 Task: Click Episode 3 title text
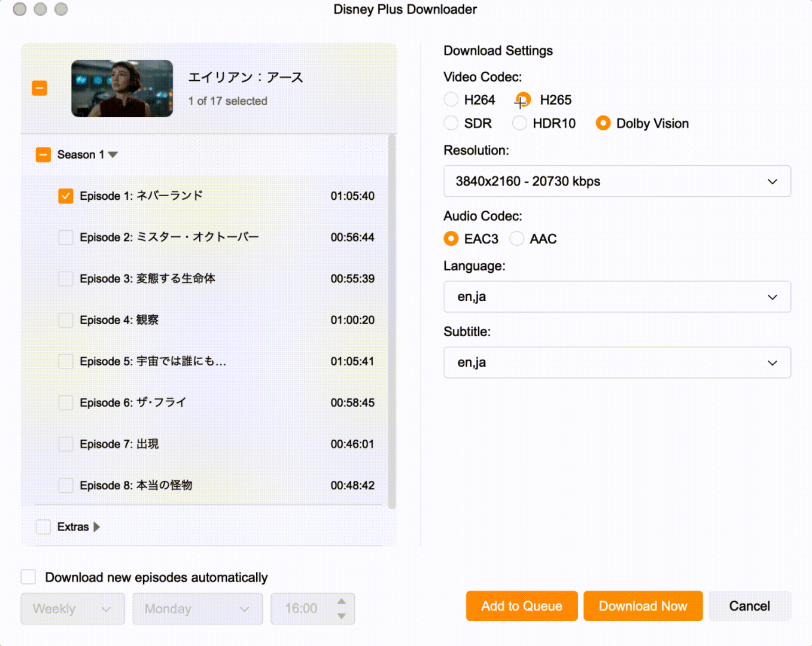[148, 279]
